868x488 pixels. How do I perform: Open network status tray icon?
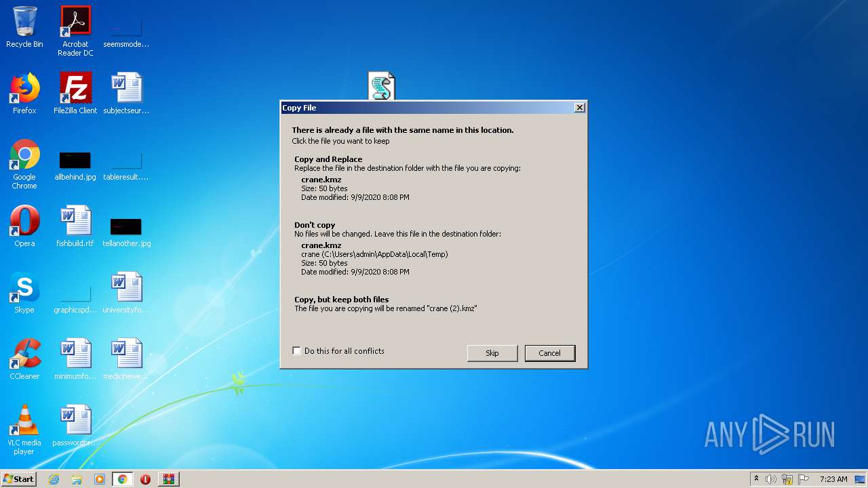pos(787,479)
